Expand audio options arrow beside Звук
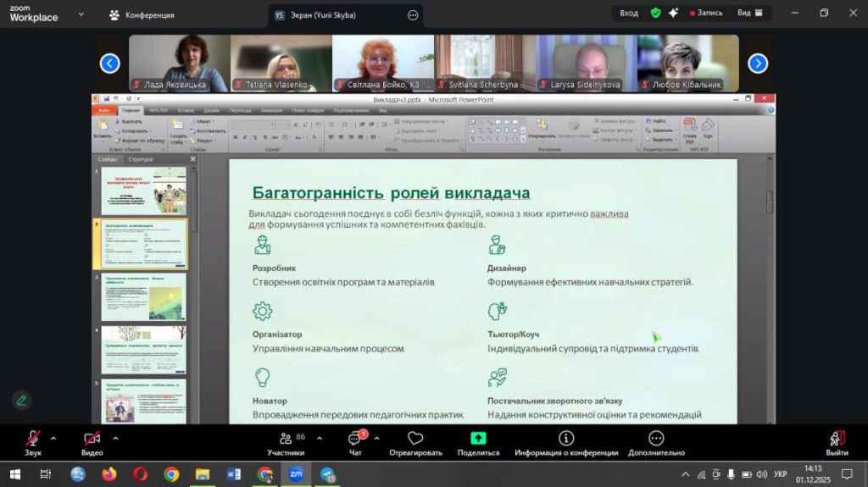The height and width of the screenshot is (487, 868). pyautogui.click(x=53, y=439)
